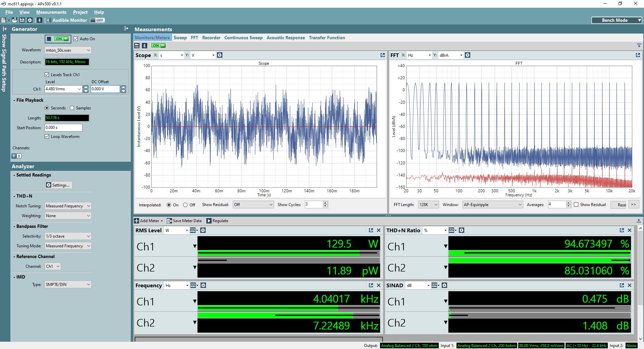Pop out the RMS Level meter
644x349 pixels.
pyautogui.click(x=371, y=230)
